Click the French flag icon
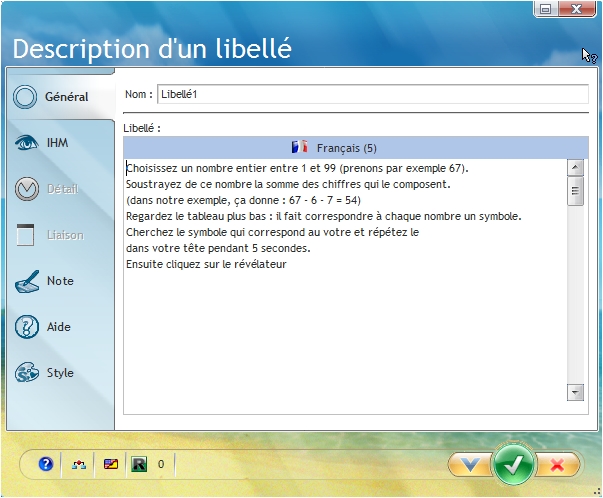The width and height of the screenshot is (603, 498). pyautogui.click(x=299, y=147)
